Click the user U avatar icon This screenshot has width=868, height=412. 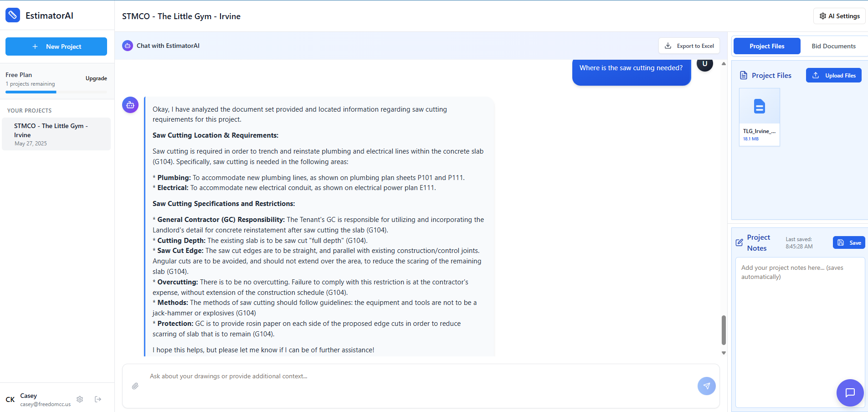tap(705, 65)
